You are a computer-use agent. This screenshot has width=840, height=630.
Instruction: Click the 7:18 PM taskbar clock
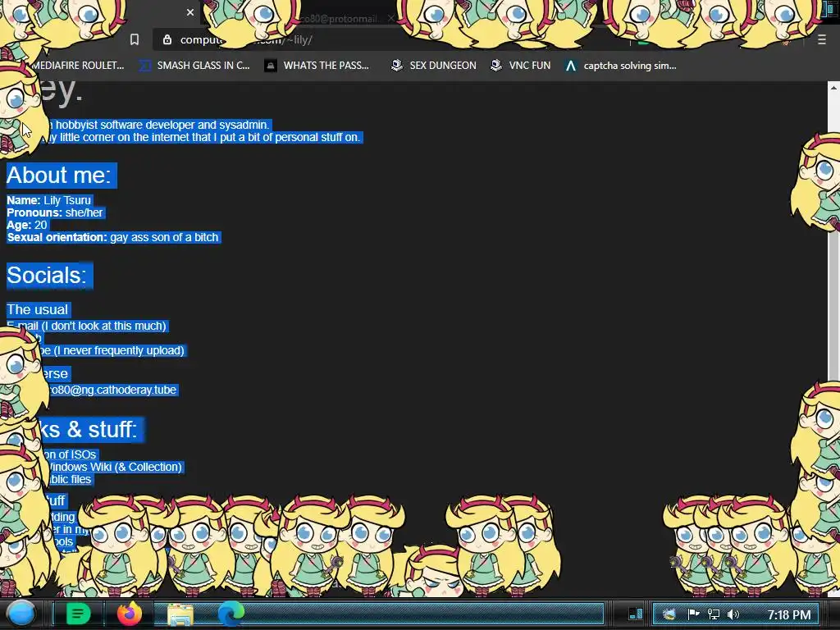click(788, 614)
